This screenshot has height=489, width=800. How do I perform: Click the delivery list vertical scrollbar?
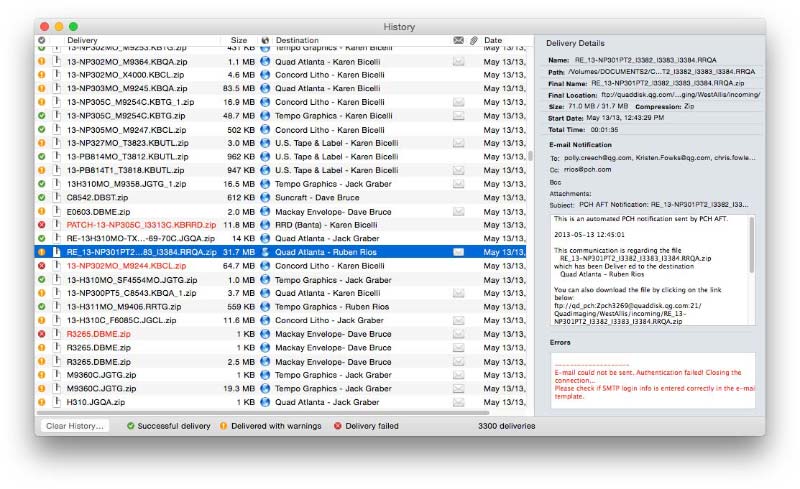click(x=530, y=156)
